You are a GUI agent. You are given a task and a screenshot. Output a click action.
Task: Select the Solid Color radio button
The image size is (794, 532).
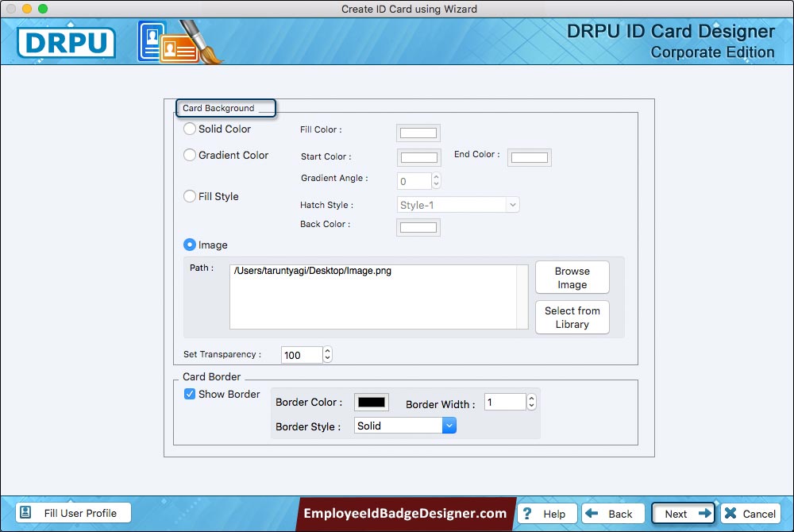(x=190, y=129)
